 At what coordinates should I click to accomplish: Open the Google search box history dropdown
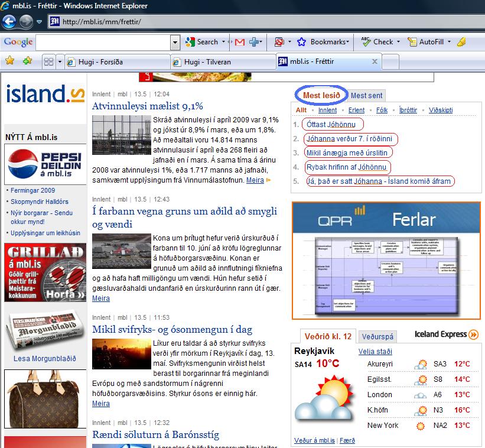point(175,42)
